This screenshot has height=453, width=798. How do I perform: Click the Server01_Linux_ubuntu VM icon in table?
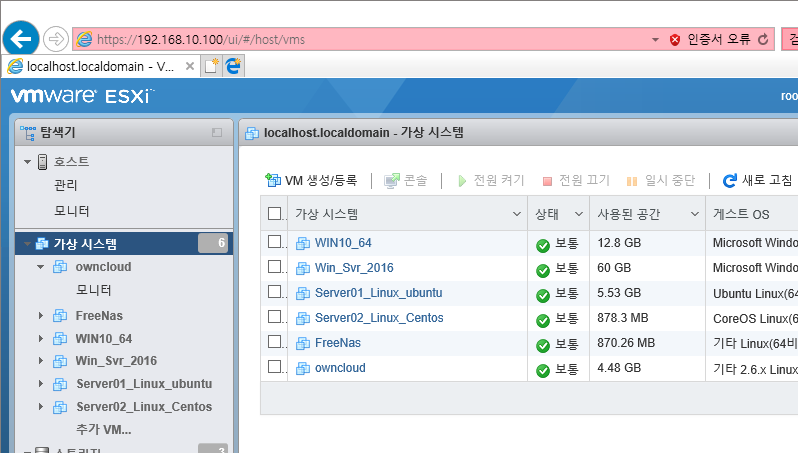(303, 293)
